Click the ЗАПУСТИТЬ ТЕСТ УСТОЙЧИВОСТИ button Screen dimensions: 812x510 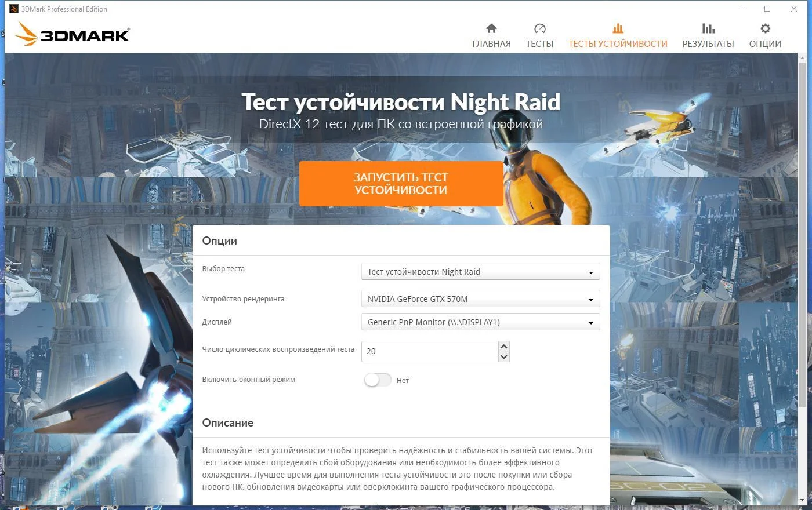click(401, 184)
